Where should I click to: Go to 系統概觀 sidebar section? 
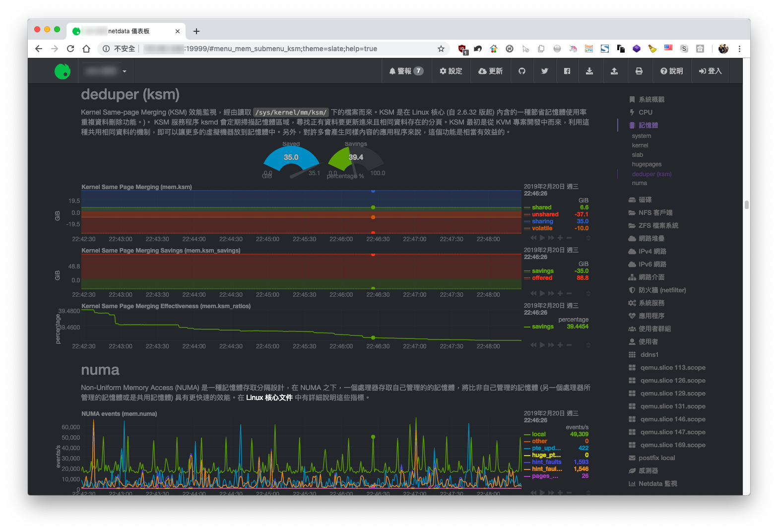(x=647, y=99)
